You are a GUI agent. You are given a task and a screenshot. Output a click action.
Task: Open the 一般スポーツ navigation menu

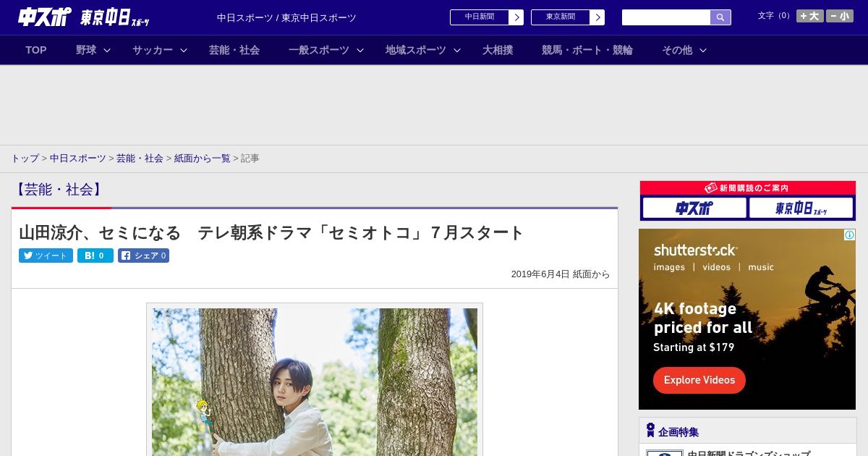pos(319,50)
